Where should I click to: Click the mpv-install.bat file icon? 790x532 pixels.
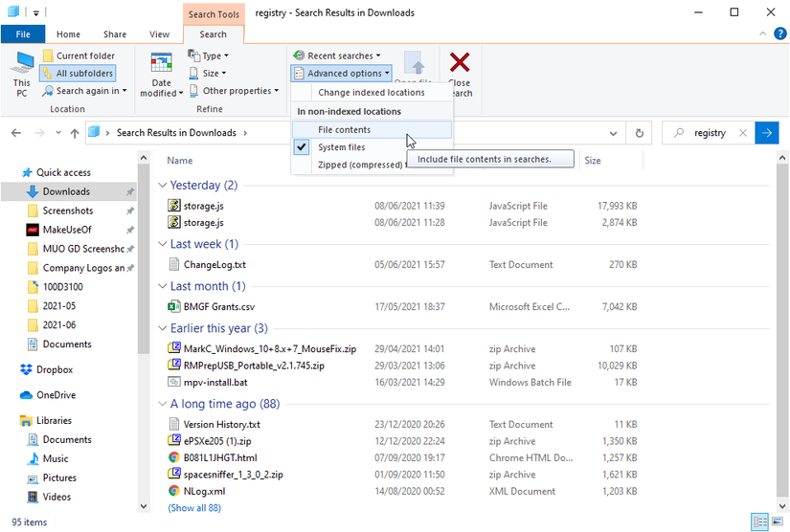pos(174,382)
